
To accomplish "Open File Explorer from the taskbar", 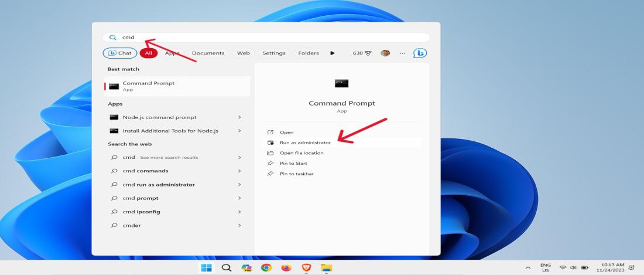I will [x=326, y=268].
